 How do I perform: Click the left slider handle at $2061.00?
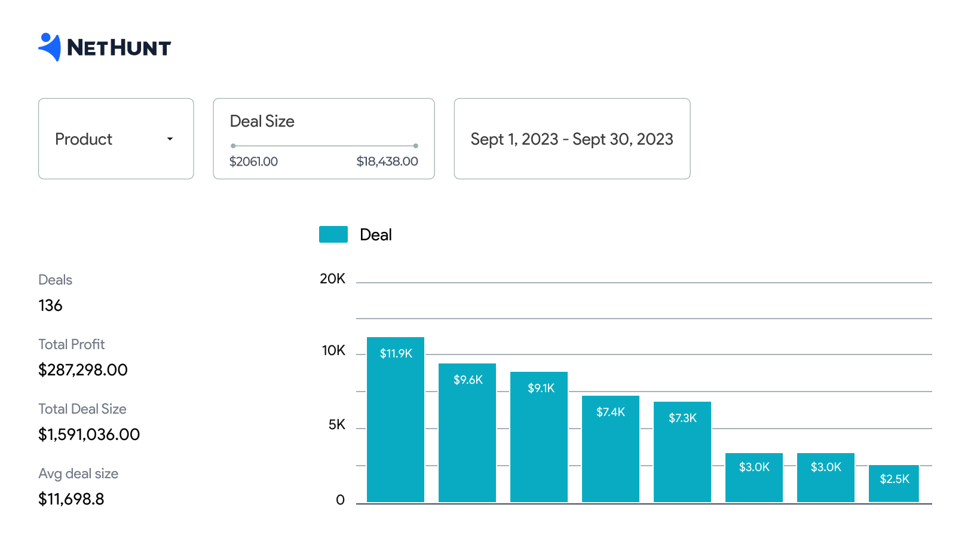tap(234, 144)
